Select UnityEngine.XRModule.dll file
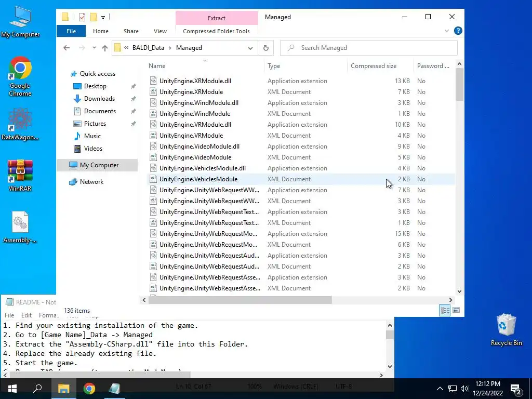 pos(195,81)
